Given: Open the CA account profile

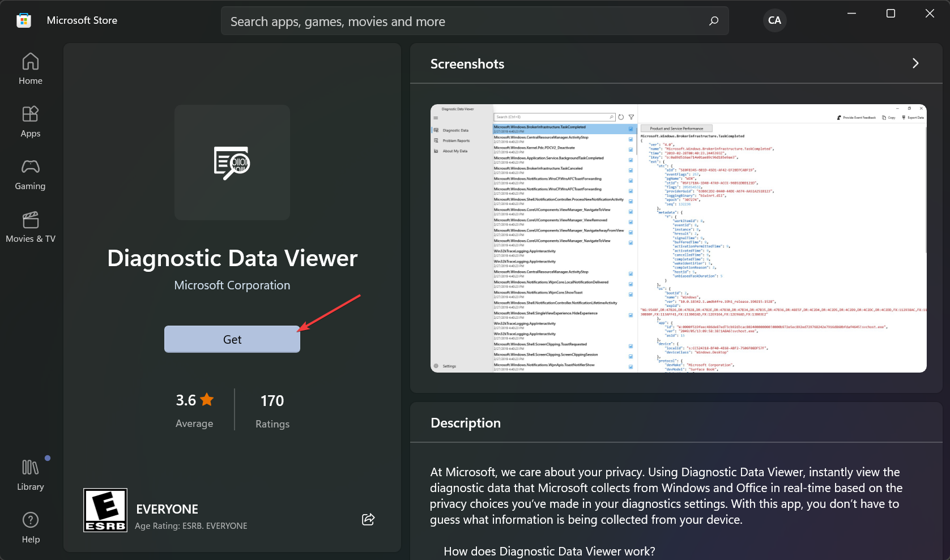Looking at the screenshot, I should [x=774, y=20].
